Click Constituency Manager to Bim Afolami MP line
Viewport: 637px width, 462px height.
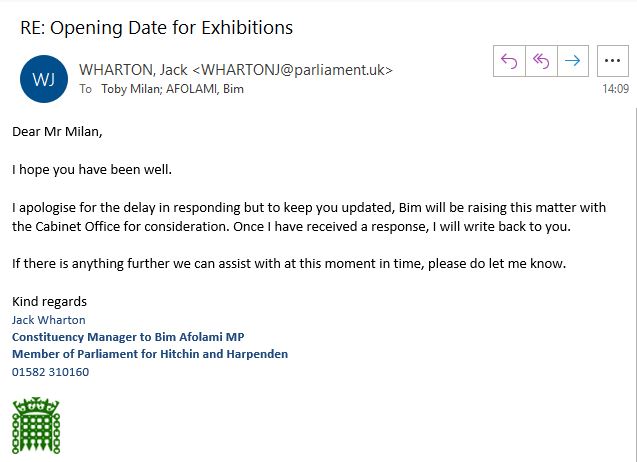click(128, 337)
